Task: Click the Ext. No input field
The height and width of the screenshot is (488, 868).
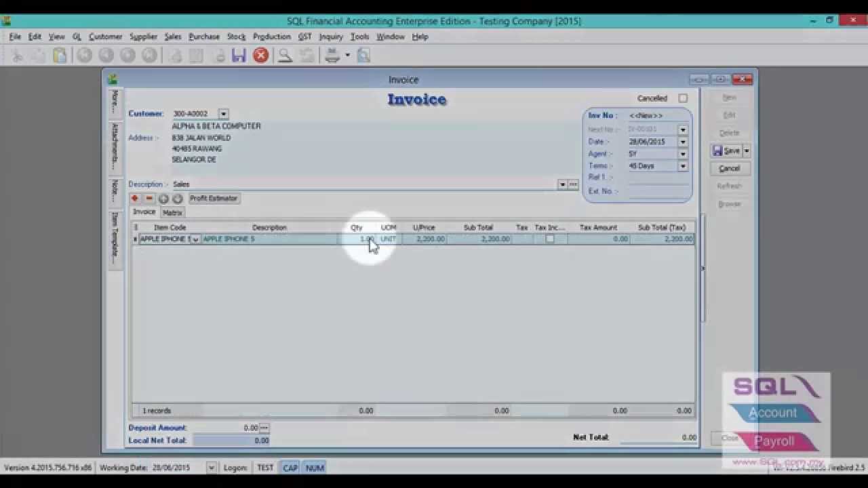Action: tap(658, 191)
